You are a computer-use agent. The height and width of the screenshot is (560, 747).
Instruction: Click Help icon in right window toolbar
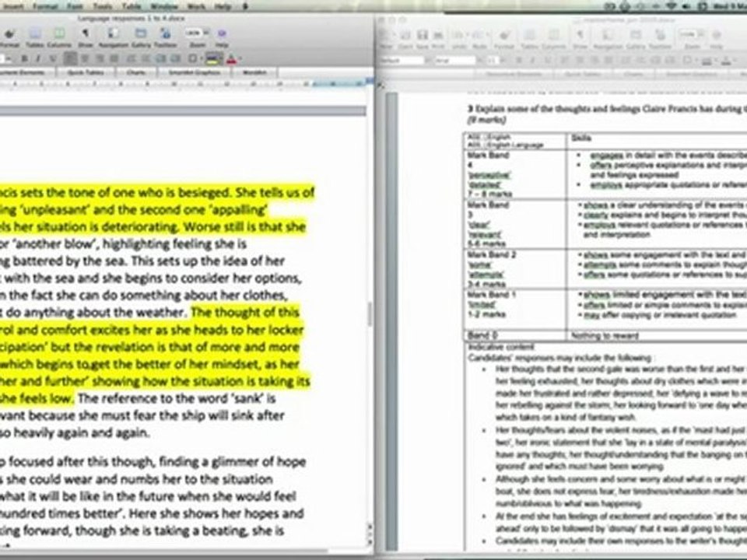point(717,35)
